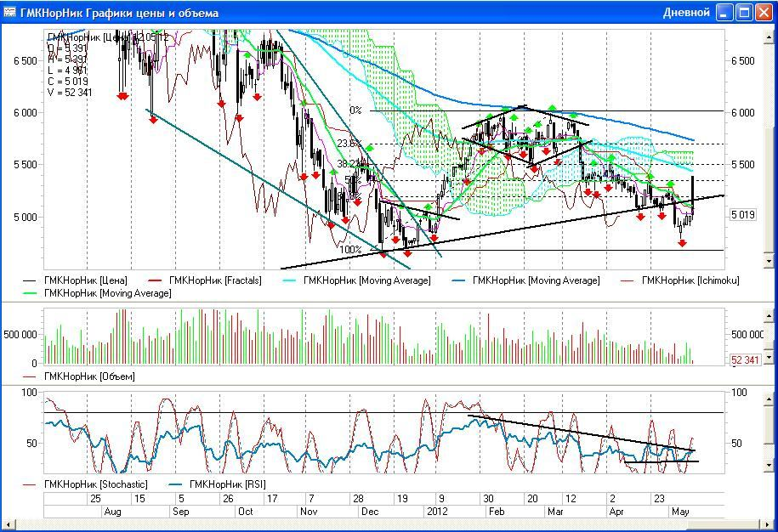This screenshot has width=778, height=532.
Task: Click the Fibonacci '100%' level label in price pane
Action: (350, 249)
